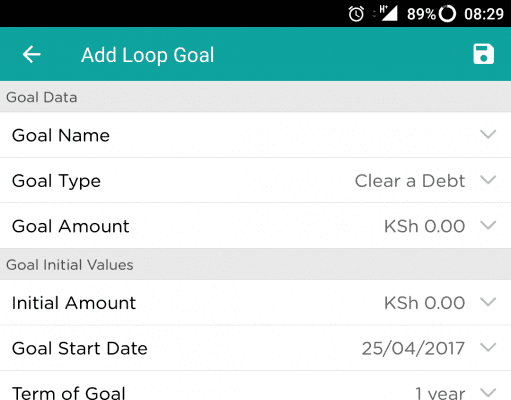Tap the 25/04/2017 start date value
Image resolution: width=511 pixels, height=400 pixels.
coord(413,349)
